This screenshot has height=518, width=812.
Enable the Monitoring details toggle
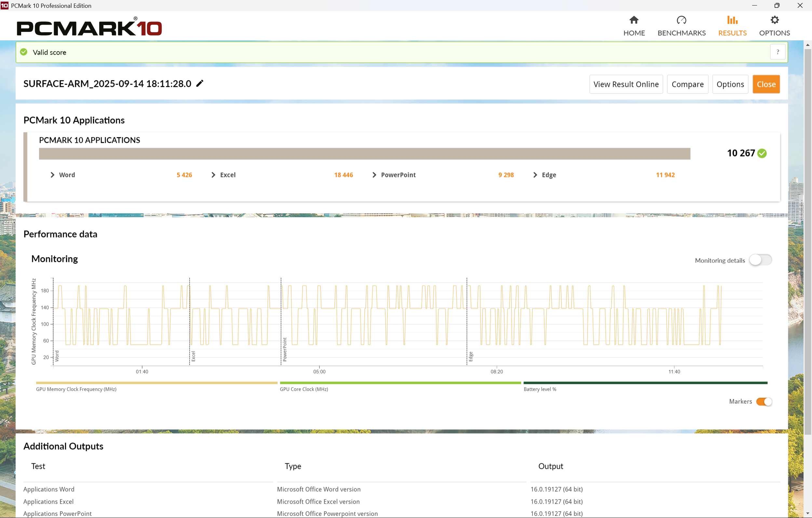coord(760,260)
